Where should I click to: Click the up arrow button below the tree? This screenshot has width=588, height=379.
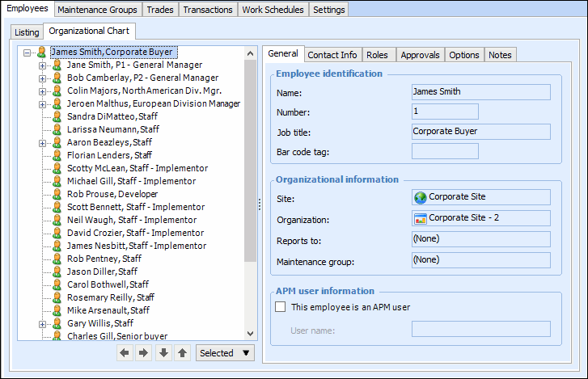[x=182, y=353]
